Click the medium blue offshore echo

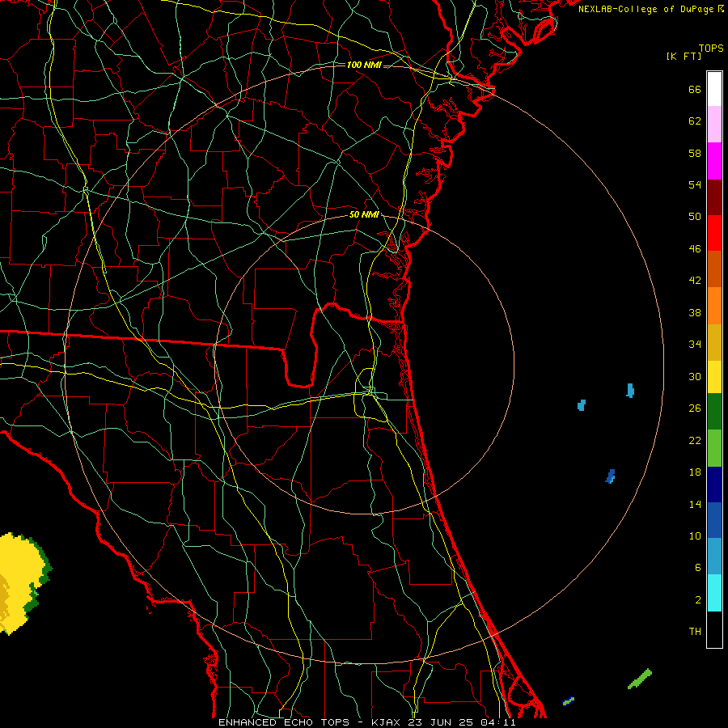(611, 476)
